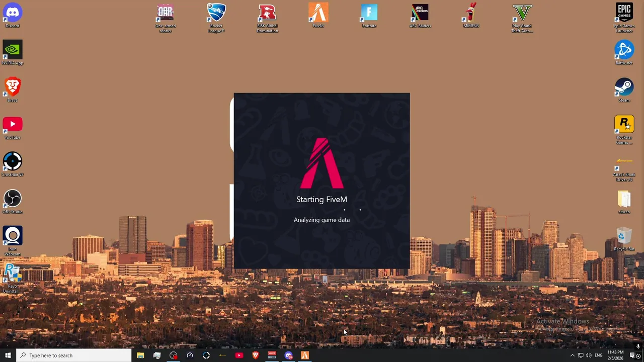This screenshot has width=644, height=362.
Task: Expand the hidden system tray icons
Action: point(572,355)
